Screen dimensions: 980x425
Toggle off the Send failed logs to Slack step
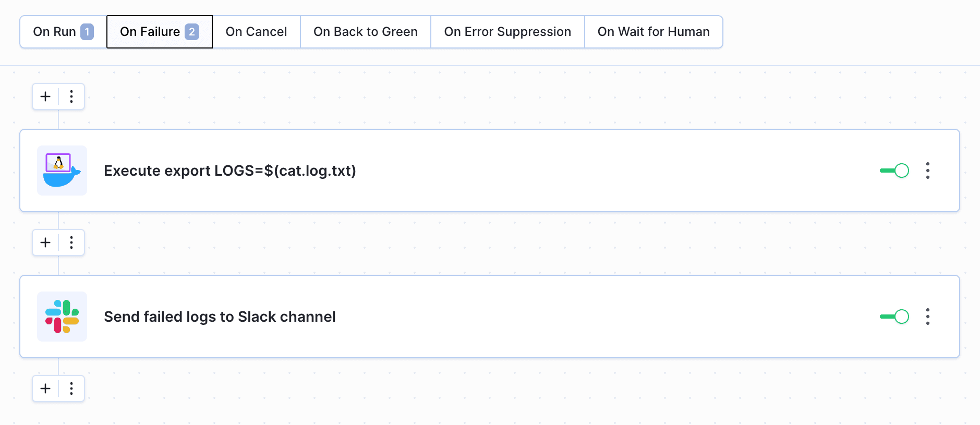(894, 317)
